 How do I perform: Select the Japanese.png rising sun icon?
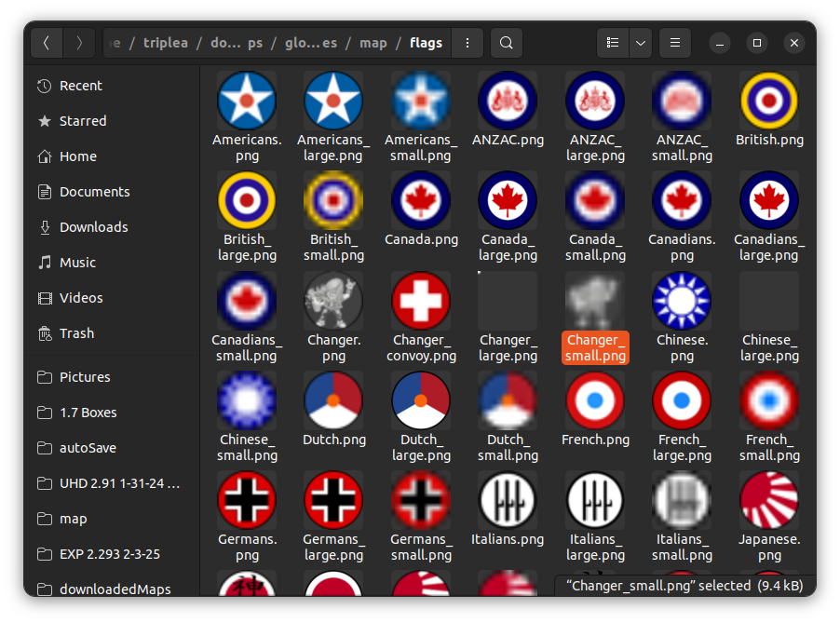(x=769, y=500)
